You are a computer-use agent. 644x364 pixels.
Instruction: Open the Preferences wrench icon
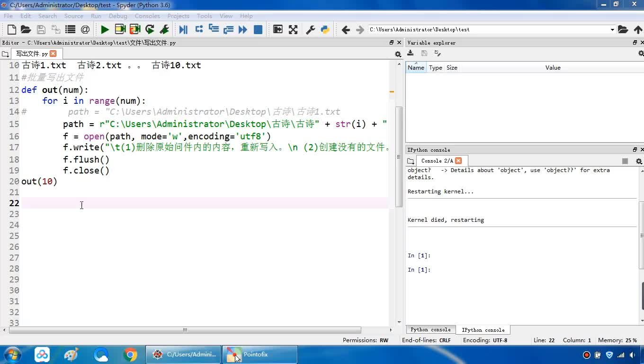(311, 29)
